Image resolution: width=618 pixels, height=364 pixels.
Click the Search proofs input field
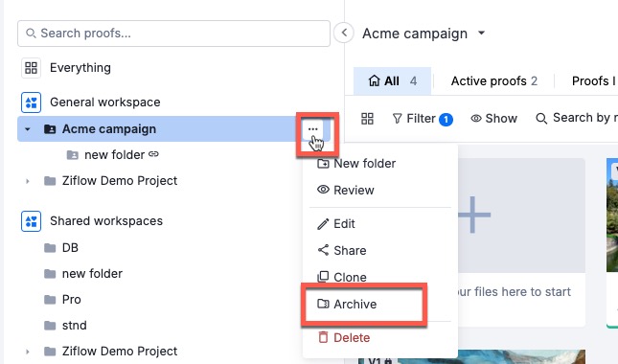tap(173, 34)
